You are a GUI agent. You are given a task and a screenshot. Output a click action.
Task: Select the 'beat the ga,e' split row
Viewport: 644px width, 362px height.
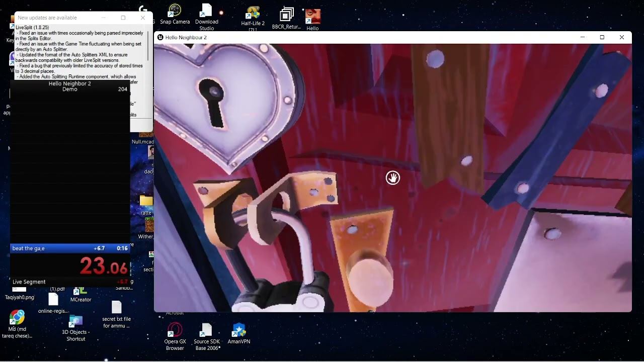coord(70,248)
